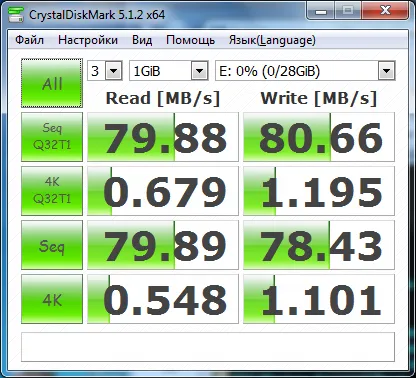Click the Seq read result 79.89
Viewport: 416px width, 378px height.
(163, 245)
